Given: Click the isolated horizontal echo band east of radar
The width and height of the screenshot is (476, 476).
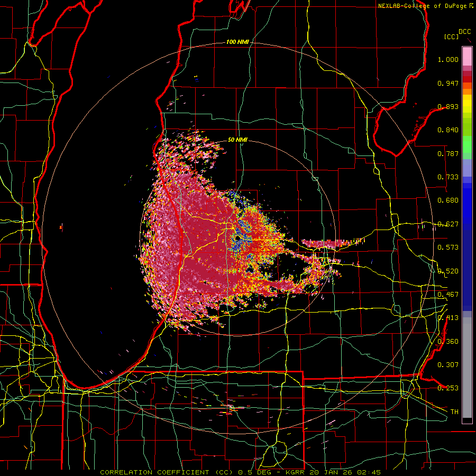Looking at the screenshot, I should click(333, 243).
